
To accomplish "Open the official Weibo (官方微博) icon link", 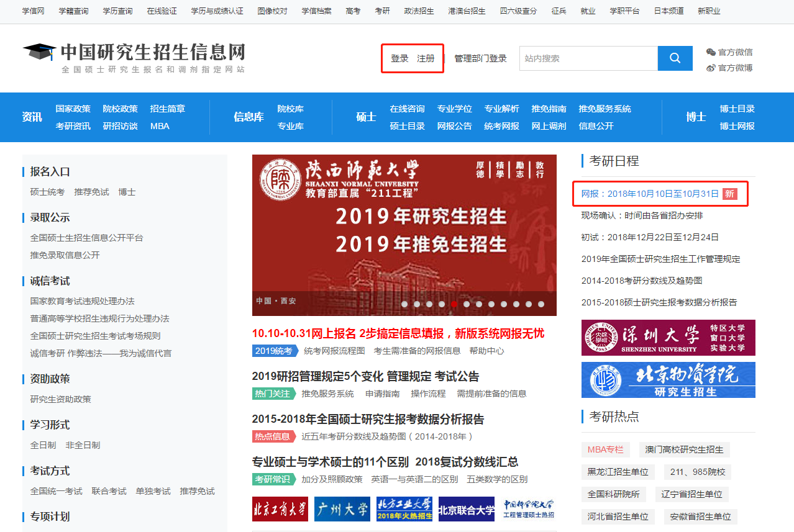I will pos(711,68).
